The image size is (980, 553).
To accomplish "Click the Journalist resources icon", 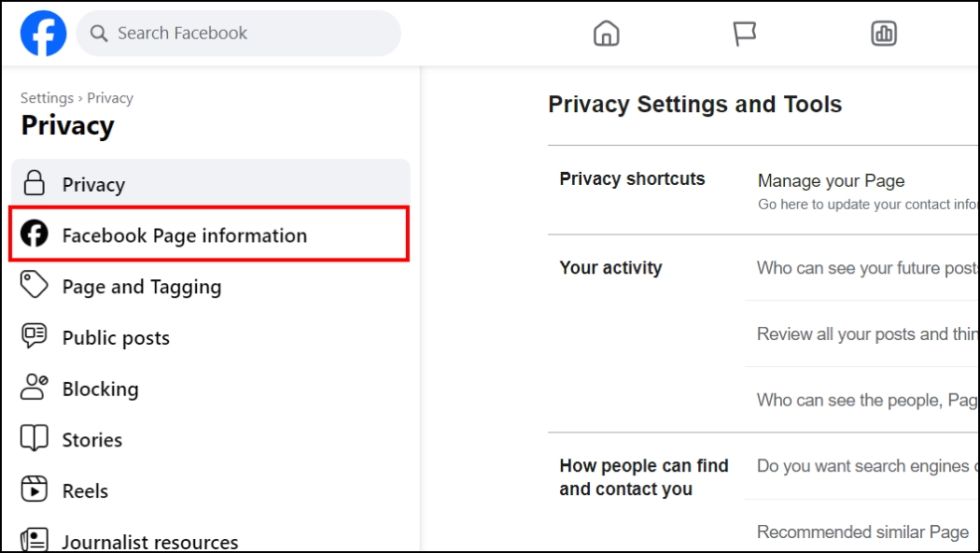I will [33, 540].
